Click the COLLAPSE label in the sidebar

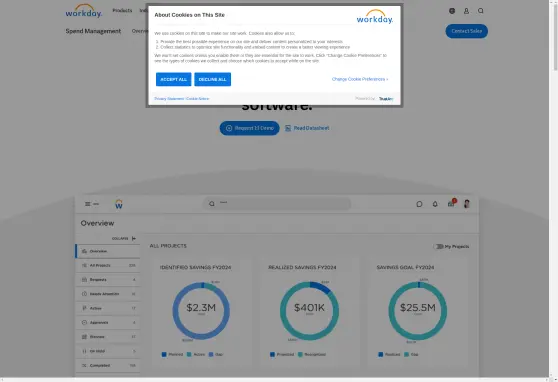tap(120, 239)
